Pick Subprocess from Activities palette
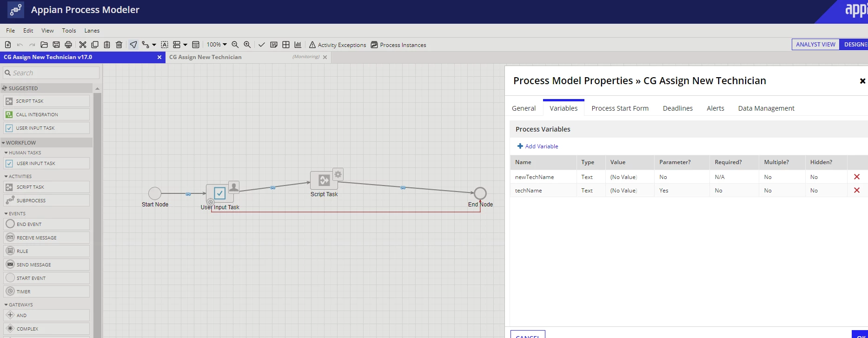868x338 pixels. (46, 200)
